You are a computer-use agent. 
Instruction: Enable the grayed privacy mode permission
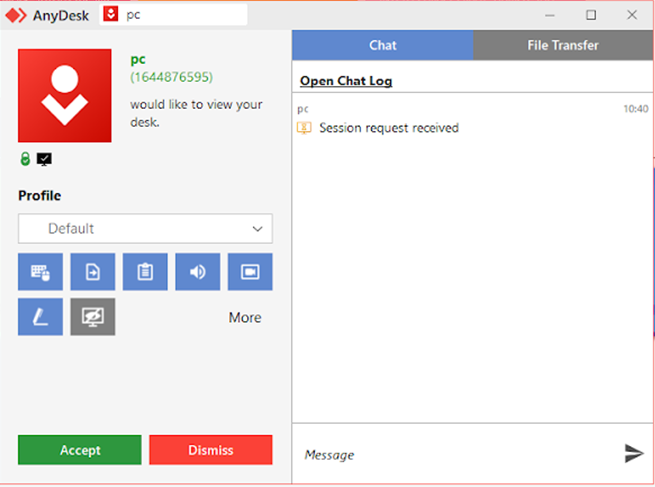(93, 317)
